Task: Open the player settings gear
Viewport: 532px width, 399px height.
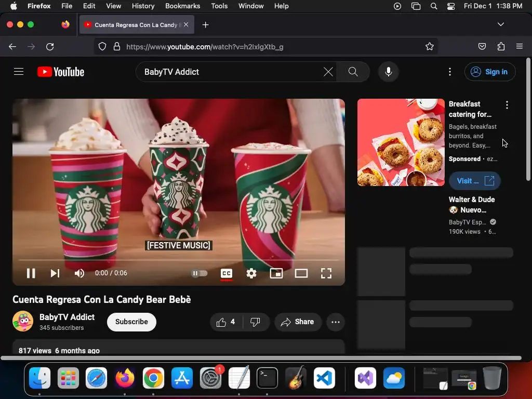Action: pyautogui.click(x=251, y=273)
